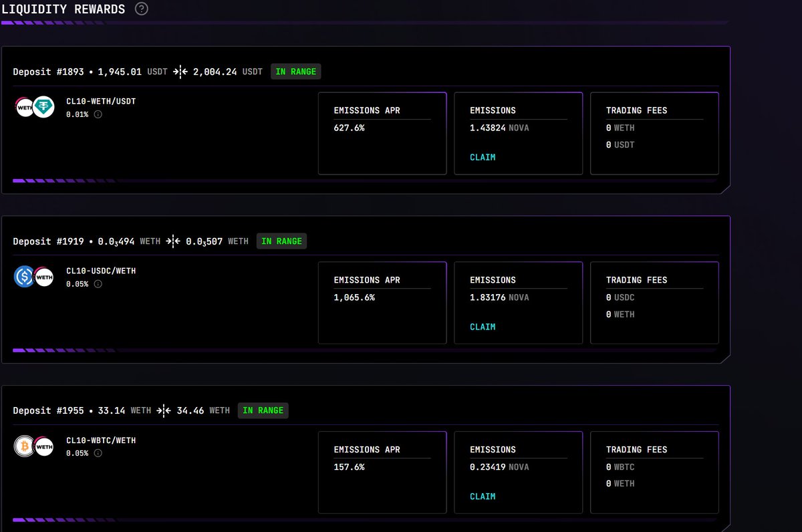Viewport: 802px width, 532px height.
Task: Click the 157.6% emissions APR value
Action: click(350, 467)
